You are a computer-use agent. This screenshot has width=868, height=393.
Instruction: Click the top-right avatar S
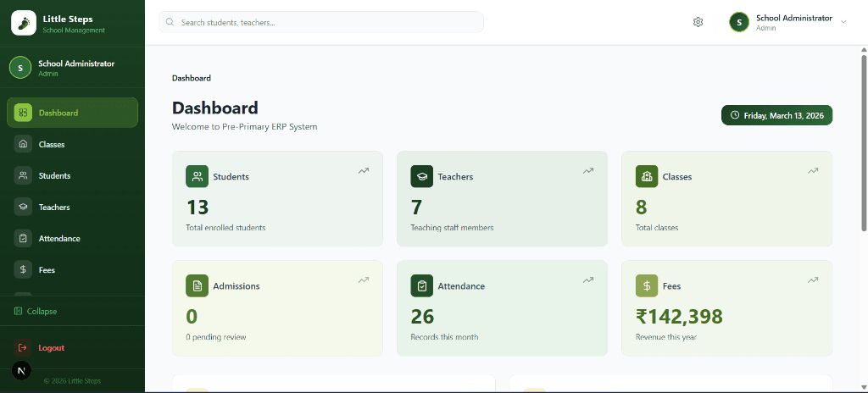click(739, 22)
